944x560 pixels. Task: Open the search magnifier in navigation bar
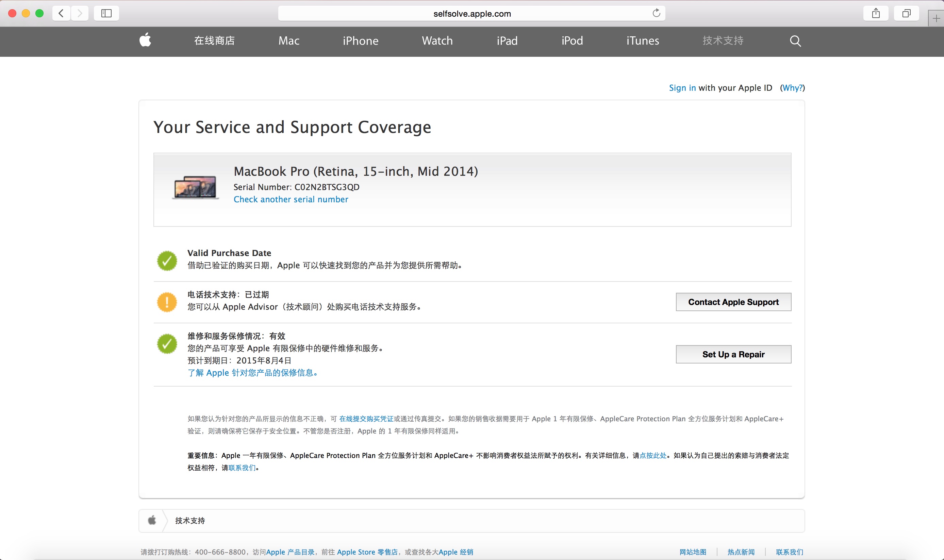pos(795,41)
